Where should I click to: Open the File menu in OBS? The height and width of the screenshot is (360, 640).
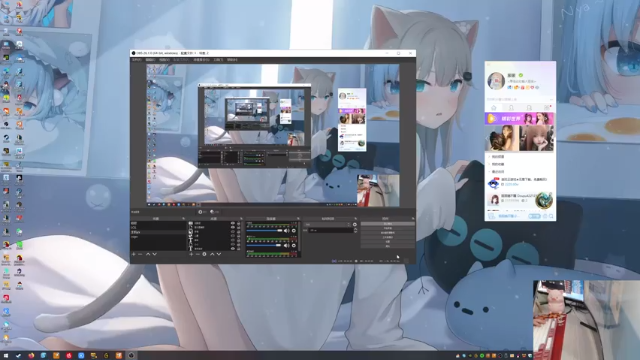point(137,60)
